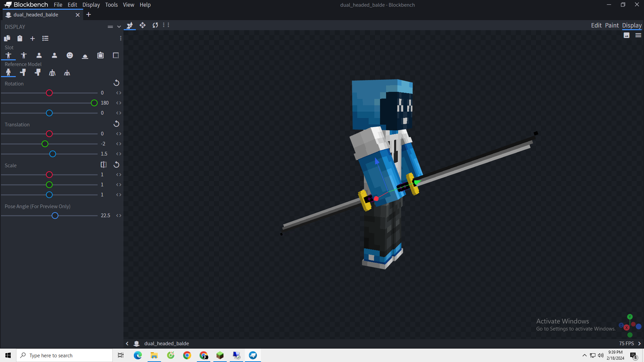Open the DISPLAY toolbar three-dot options
The width and height of the screenshot is (644, 362).
pos(121,39)
